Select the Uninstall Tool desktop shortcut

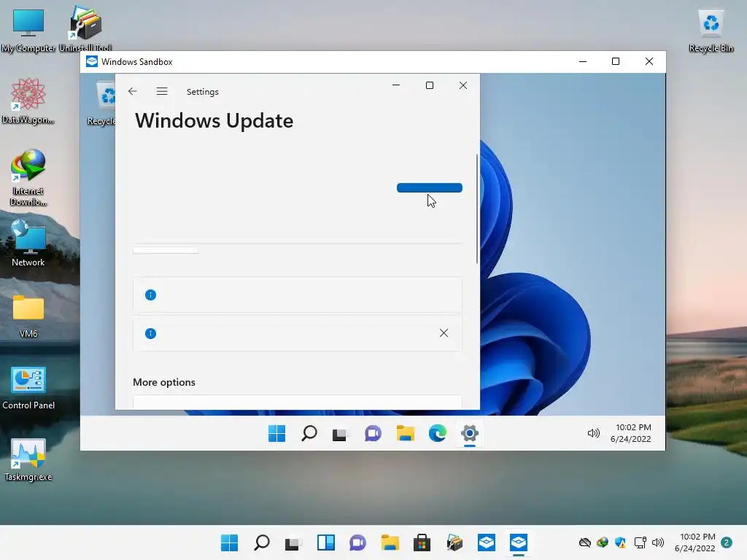click(x=85, y=29)
